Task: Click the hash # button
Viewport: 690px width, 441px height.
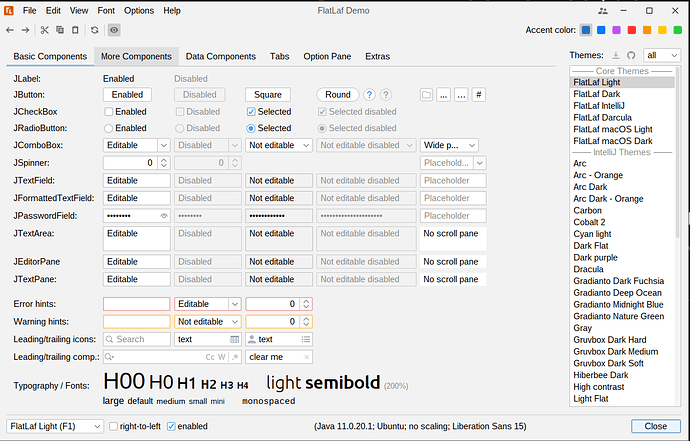Action: click(x=479, y=95)
